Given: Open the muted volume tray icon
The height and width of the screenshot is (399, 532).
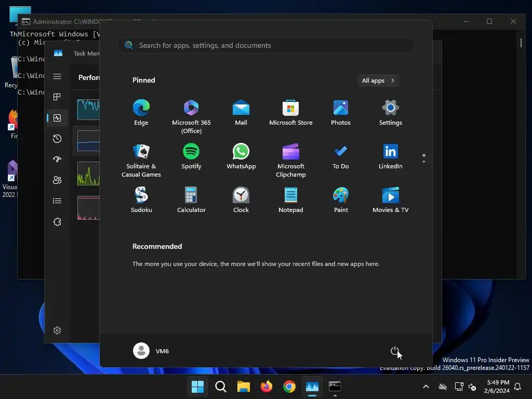Looking at the screenshot, I should tap(472, 387).
